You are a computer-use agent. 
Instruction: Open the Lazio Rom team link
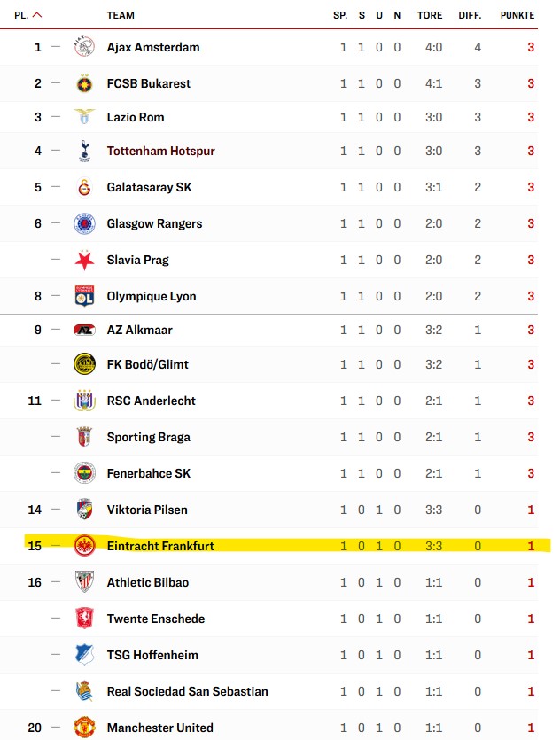click(136, 117)
